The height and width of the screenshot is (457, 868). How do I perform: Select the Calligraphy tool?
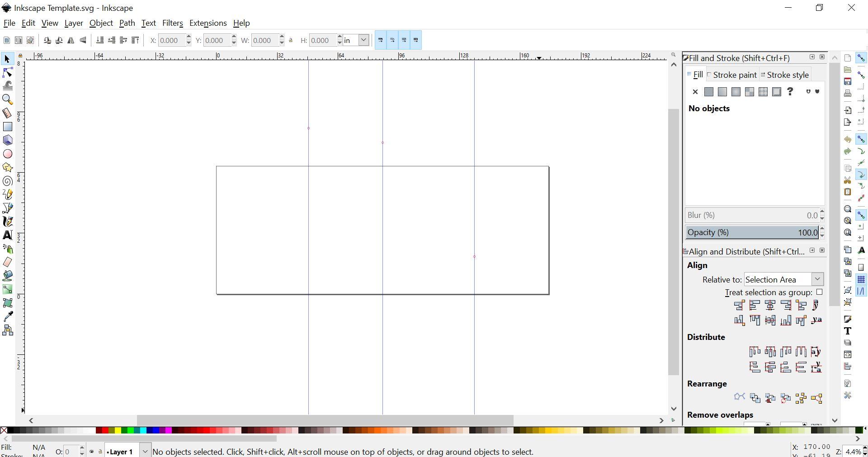pos(8,221)
